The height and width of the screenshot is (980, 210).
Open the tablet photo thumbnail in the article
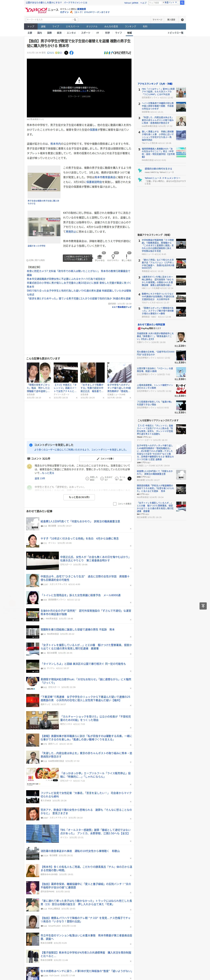[x=44, y=182]
